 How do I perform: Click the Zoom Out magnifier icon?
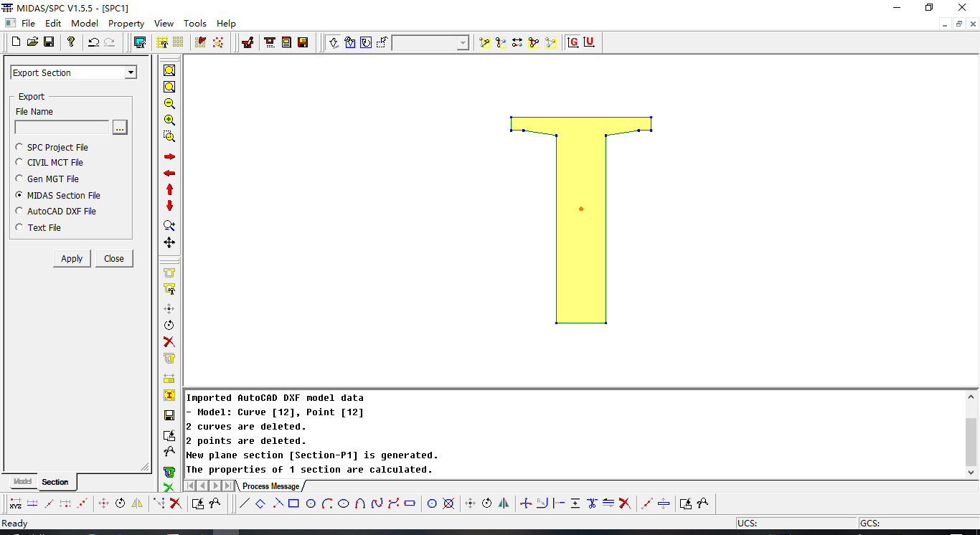(x=169, y=103)
